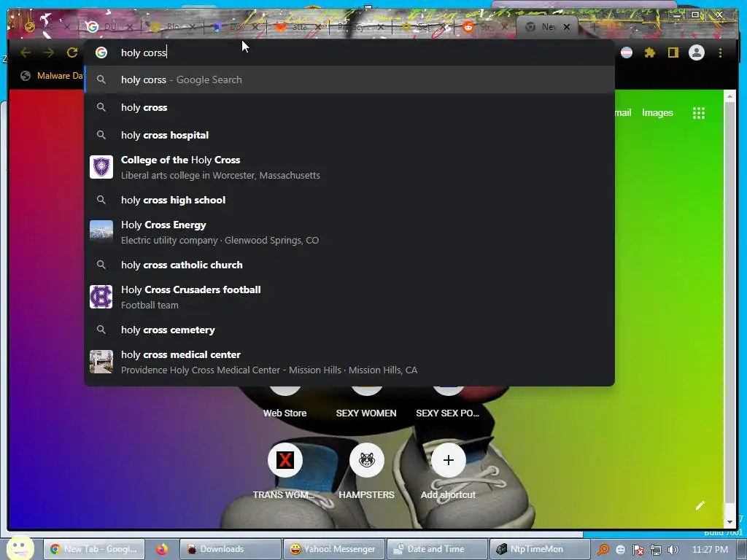Click the browser forward arrow

(x=48, y=52)
